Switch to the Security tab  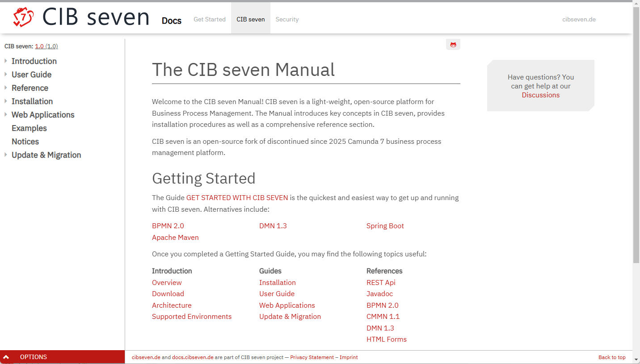287,19
